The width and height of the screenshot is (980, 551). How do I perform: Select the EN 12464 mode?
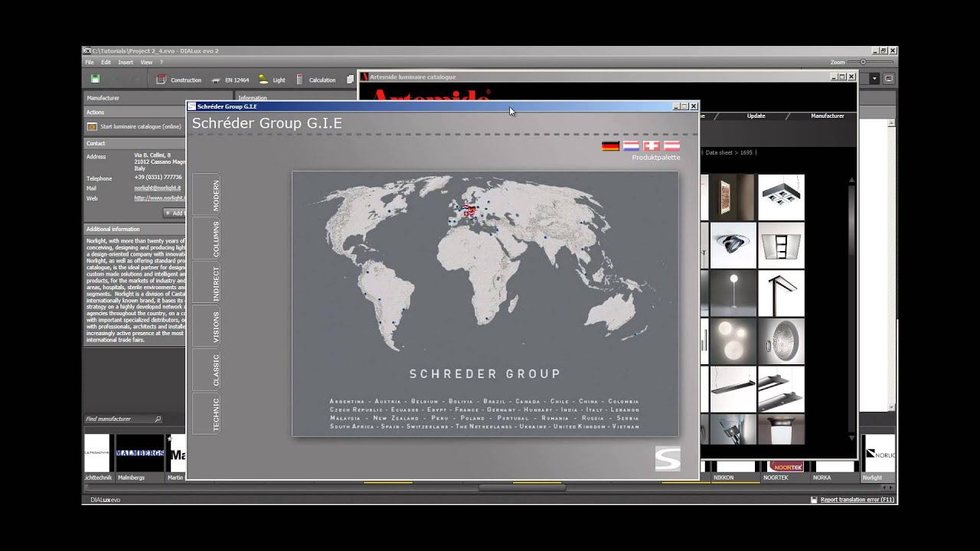pyautogui.click(x=230, y=80)
